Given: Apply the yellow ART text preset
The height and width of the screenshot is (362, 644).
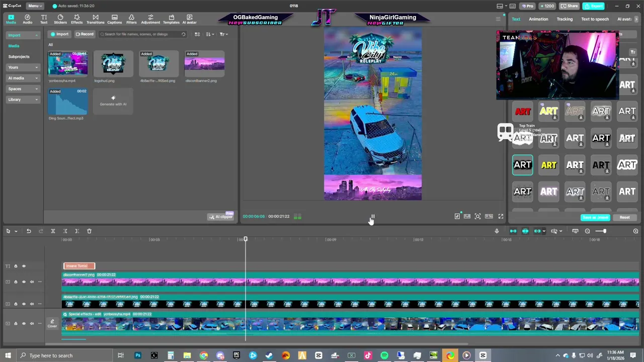Looking at the screenshot, I should coord(549,165).
